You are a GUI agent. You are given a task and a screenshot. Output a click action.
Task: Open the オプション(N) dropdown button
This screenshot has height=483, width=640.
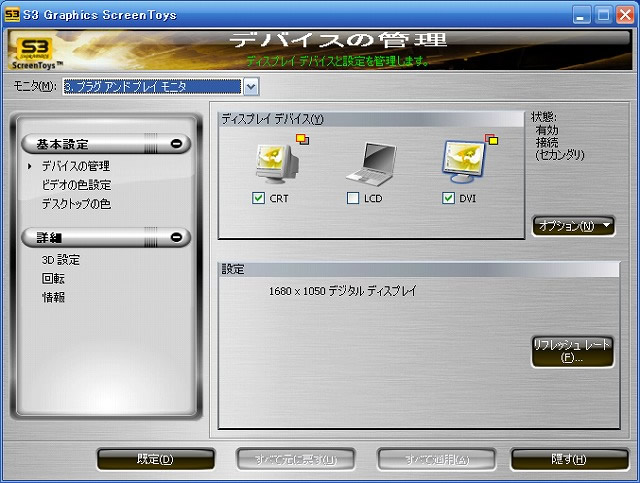573,226
